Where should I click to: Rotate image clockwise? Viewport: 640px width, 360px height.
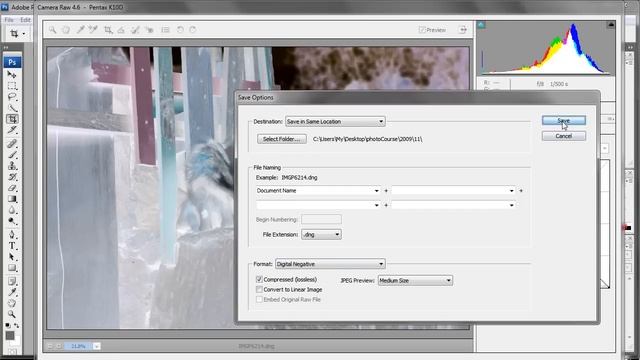(193, 30)
